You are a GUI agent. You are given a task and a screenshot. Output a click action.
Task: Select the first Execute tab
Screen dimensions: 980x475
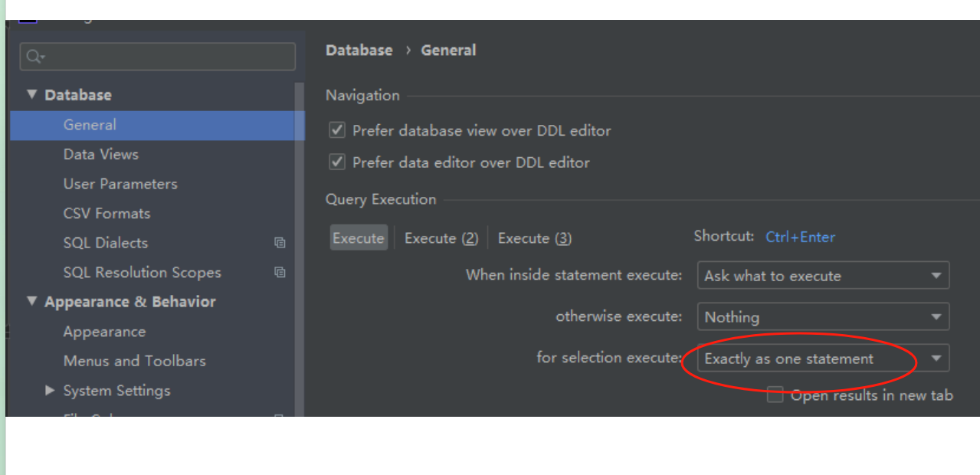(x=358, y=238)
